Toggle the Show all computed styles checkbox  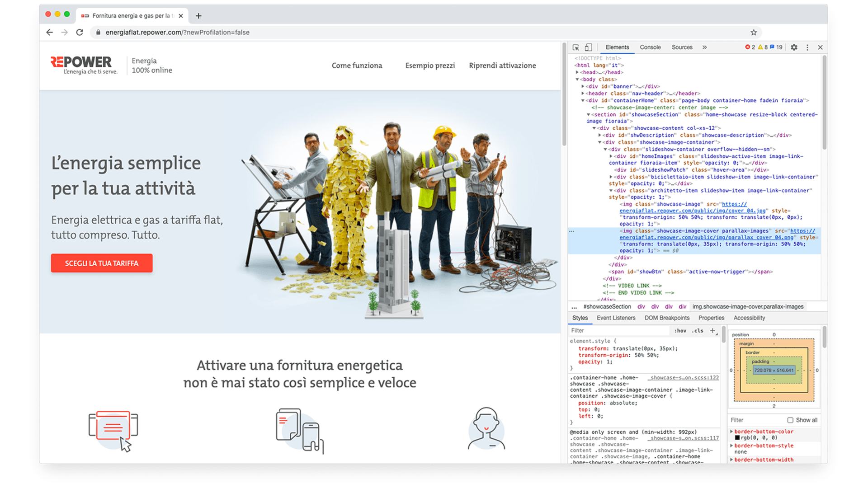click(x=790, y=420)
